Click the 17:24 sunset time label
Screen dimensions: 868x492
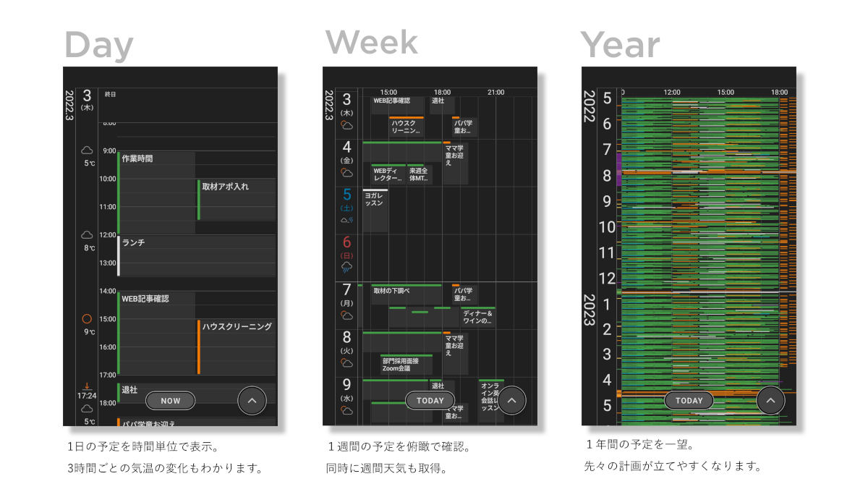click(87, 396)
